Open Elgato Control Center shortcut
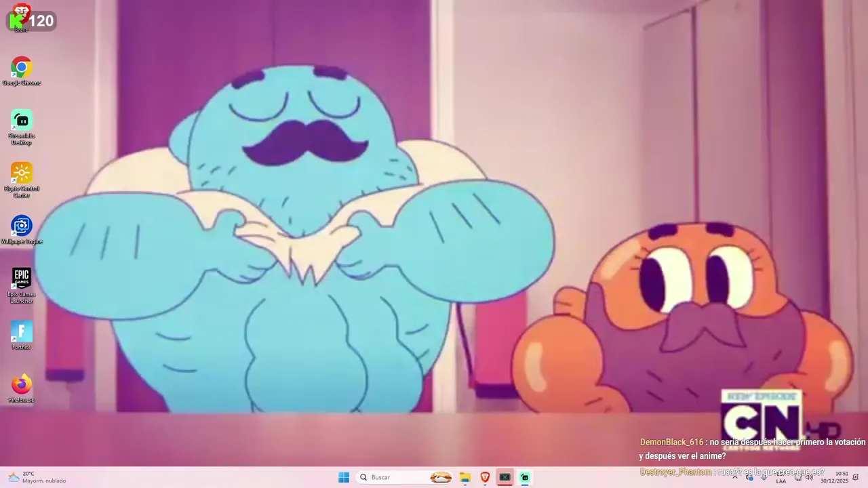The image size is (868, 488). click(x=22, y=180)
